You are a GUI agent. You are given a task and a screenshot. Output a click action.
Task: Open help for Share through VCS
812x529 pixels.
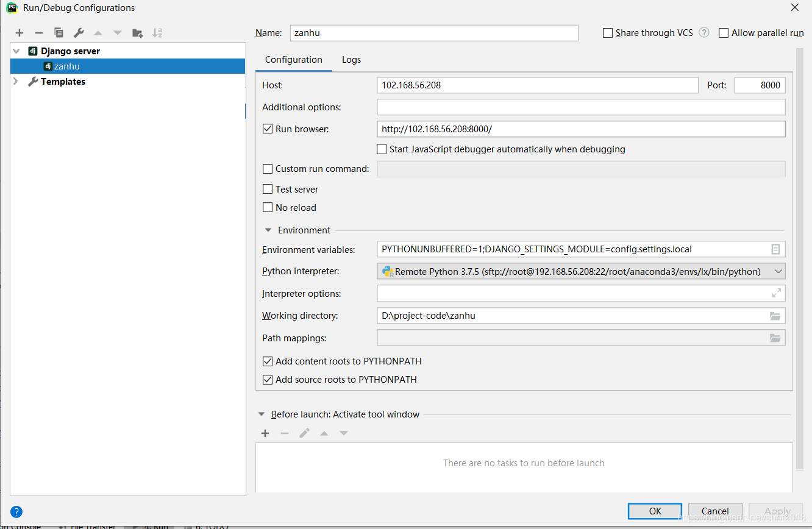(704, 33)
